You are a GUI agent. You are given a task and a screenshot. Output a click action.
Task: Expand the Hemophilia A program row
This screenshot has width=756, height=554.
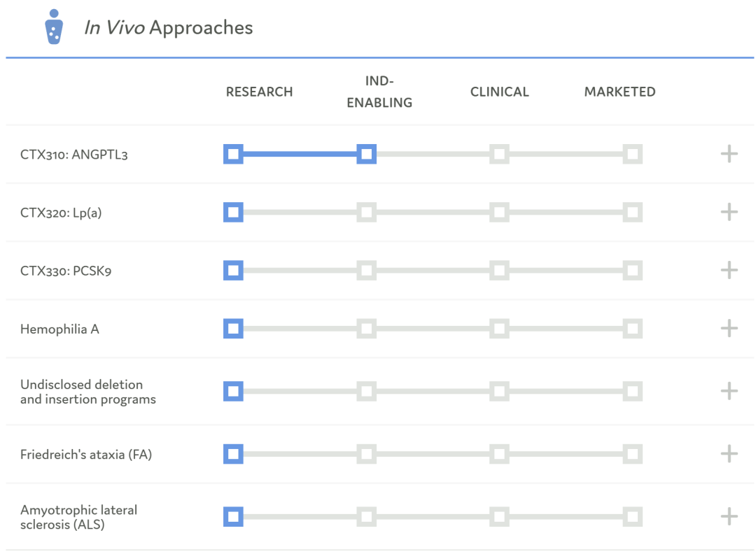729,328
